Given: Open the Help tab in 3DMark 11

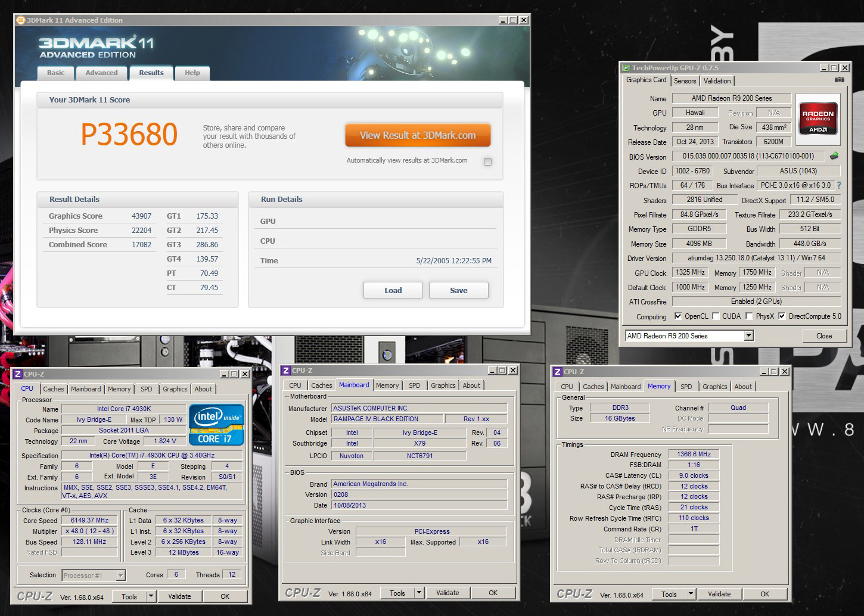Looking at the screenshot, I should click(x=192, y=73).
